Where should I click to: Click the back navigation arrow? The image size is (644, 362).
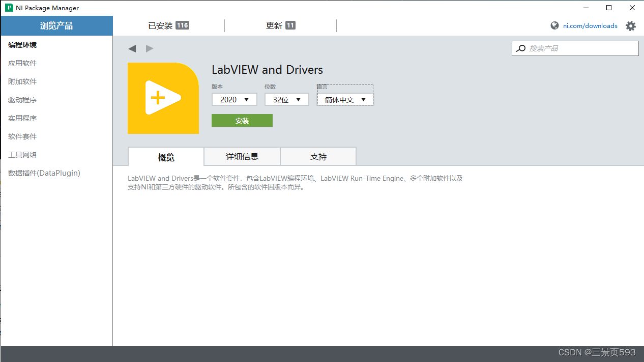pos(132,48)
